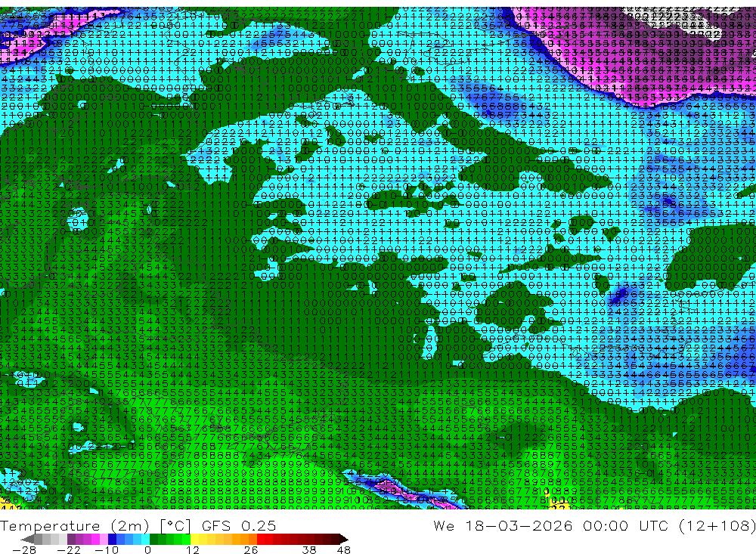Click the '(12+108)' forecast run label
This screenshot has height=554, width=756.
pos(717,525)
